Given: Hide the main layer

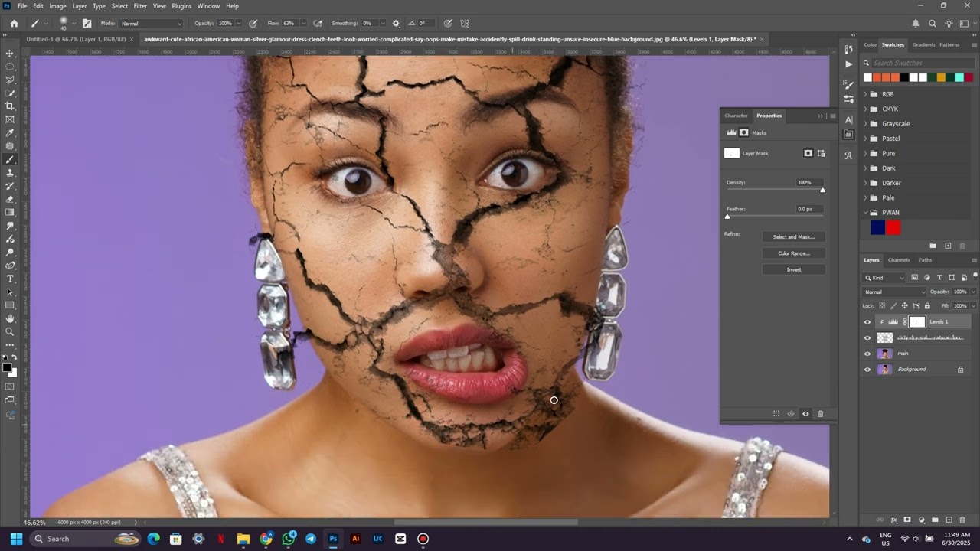Looking at the screenshot, I should (867, 354).
